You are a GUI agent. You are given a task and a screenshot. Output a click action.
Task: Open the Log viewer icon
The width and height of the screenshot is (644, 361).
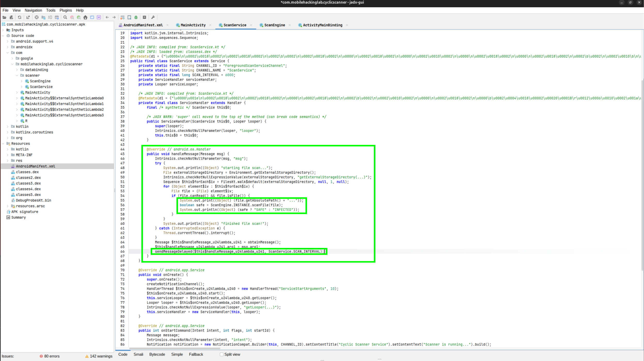tap(144, 17)
